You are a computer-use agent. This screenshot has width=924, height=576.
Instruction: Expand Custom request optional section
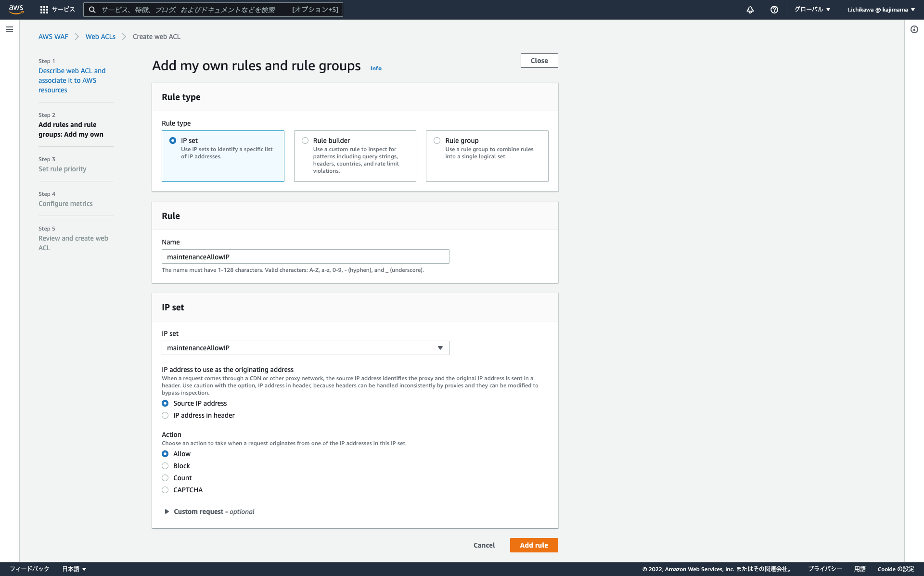(x=209, y=512)
